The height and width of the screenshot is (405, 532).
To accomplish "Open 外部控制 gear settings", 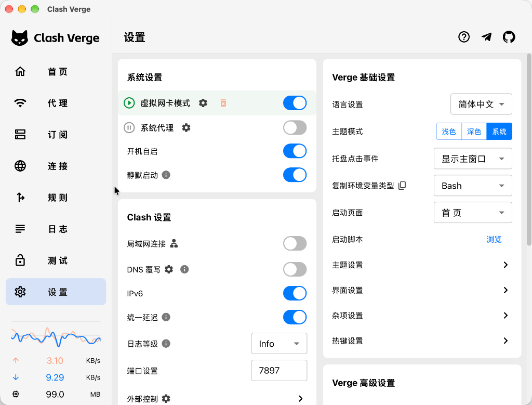I will point(166,399).
